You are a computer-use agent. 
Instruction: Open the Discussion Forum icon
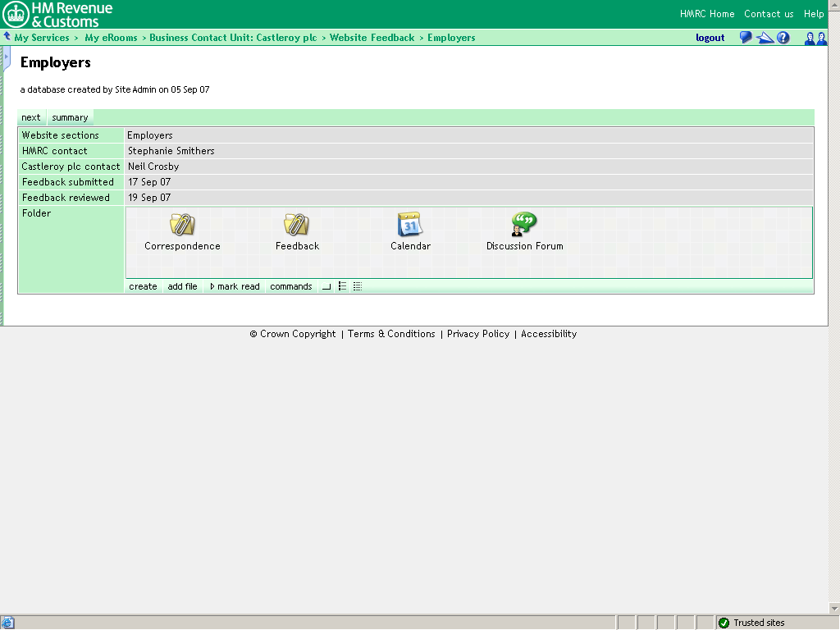tap(523, 224)
